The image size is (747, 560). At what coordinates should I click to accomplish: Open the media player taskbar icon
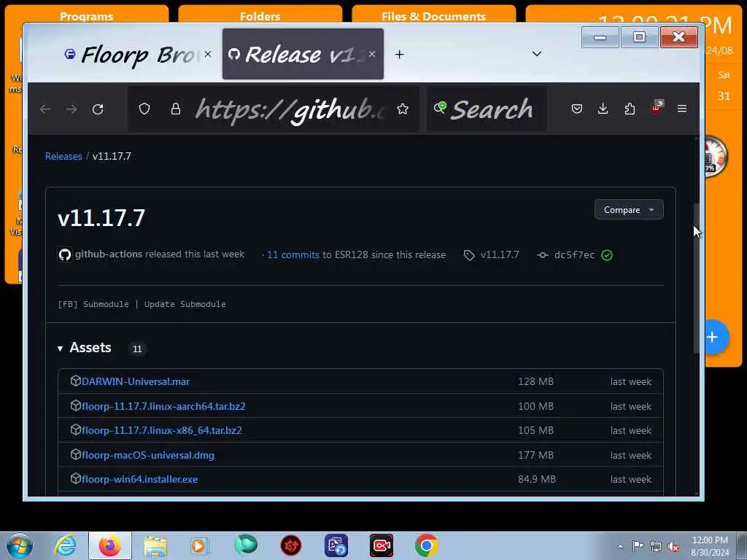coord(200,545)
